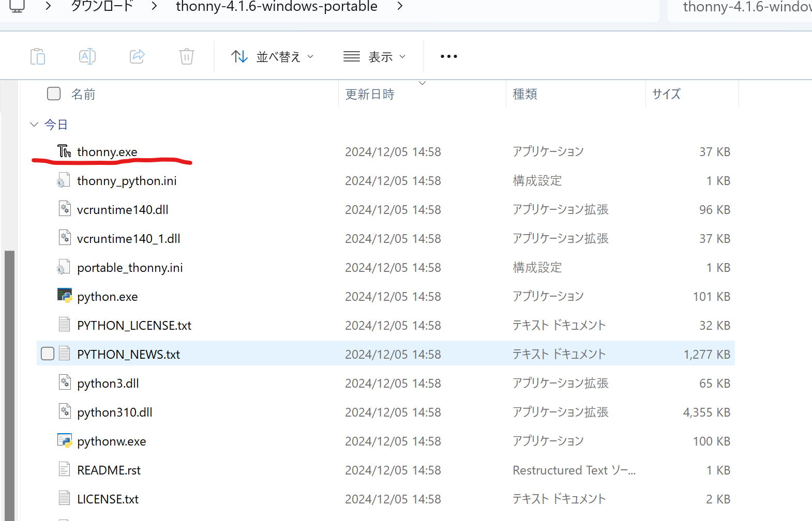Viewport: 812px width, 521px height.
Task: Select the vcruntime140.dll file name
Action: pos(123,209)
